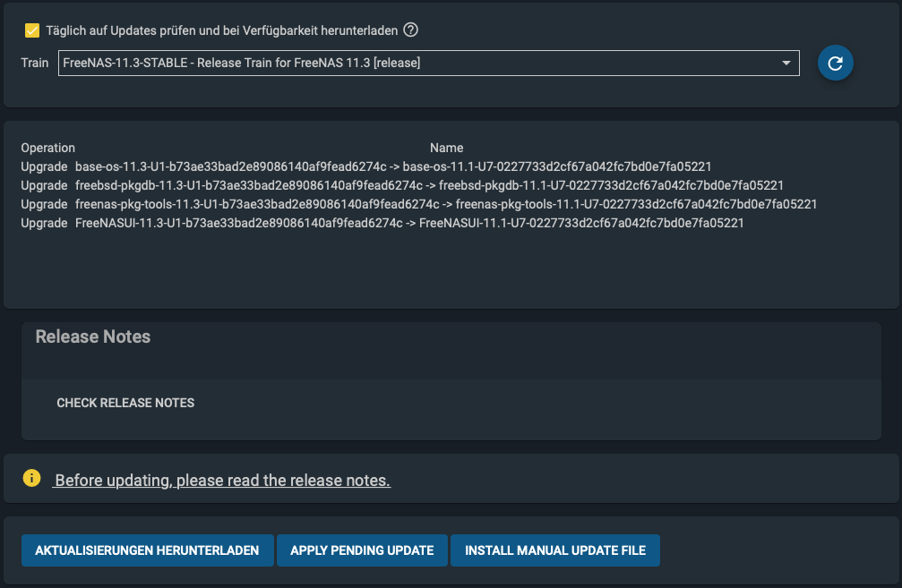Viewport: 902px width, 588px height.
Task: Click the Operation column header
Action: 47,148
